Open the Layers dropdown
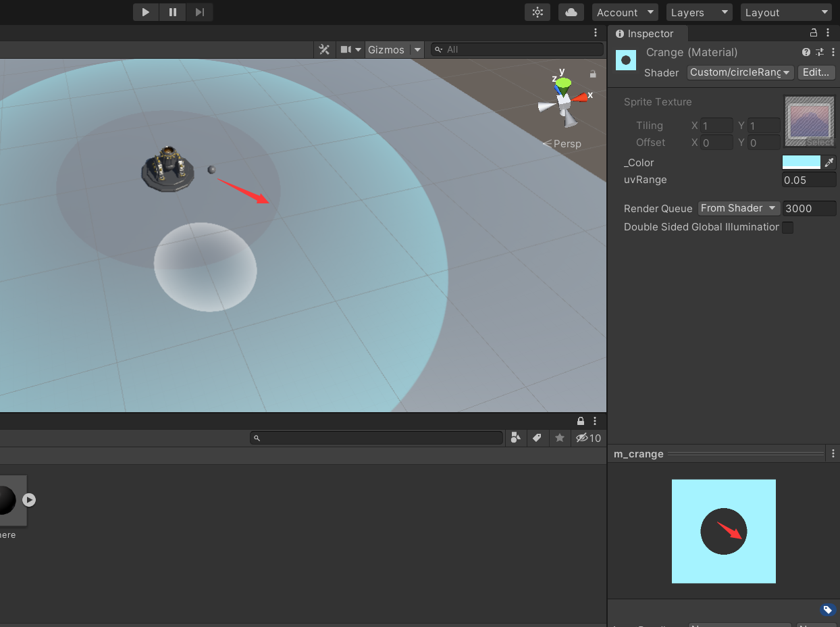This screenshot has width=840, height=627. [x=700, y=12]
